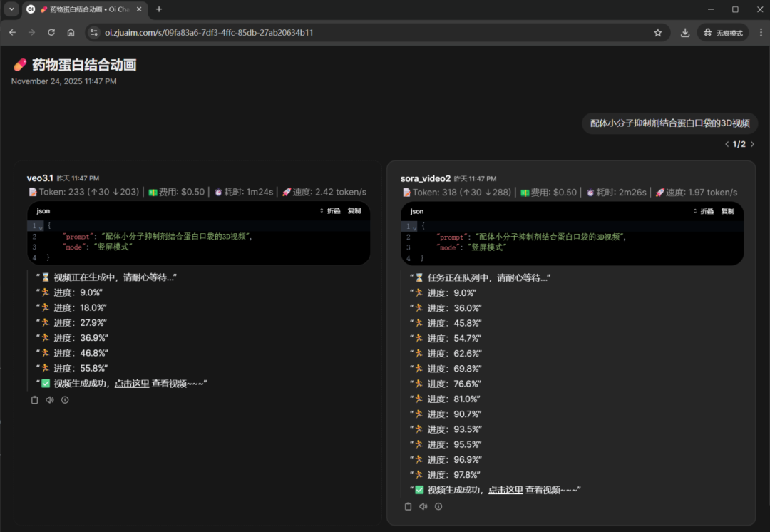Image resolution: width=770 pixels, height=532 pixels.
Task: Click the reload page icon
Action: click(x=51, y=32)
